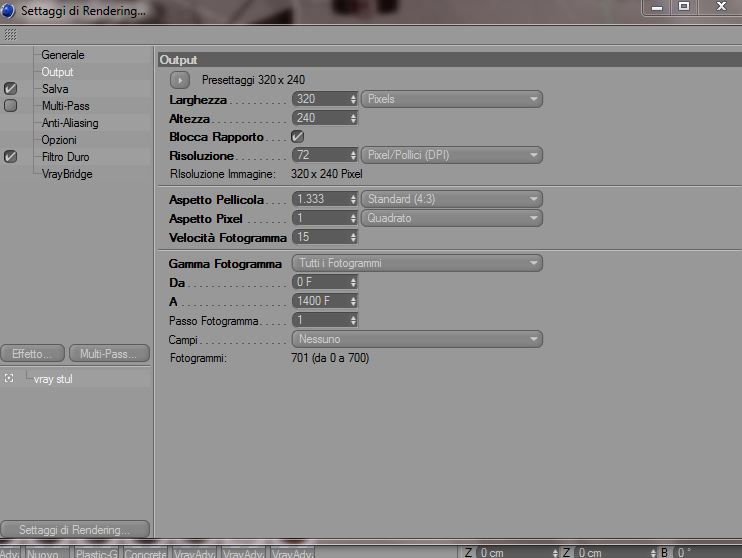
Task: Click the vray stul preset icon
Action: pos(9,378)
